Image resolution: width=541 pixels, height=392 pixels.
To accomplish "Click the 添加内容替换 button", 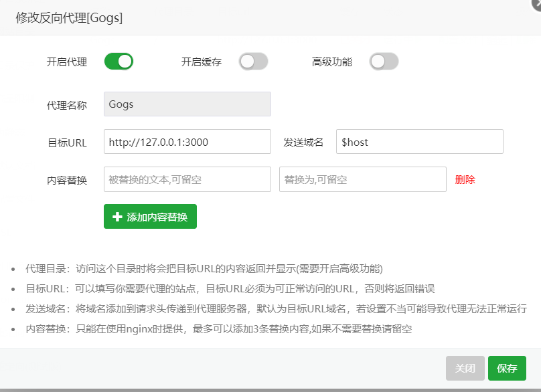I will 150,217.
